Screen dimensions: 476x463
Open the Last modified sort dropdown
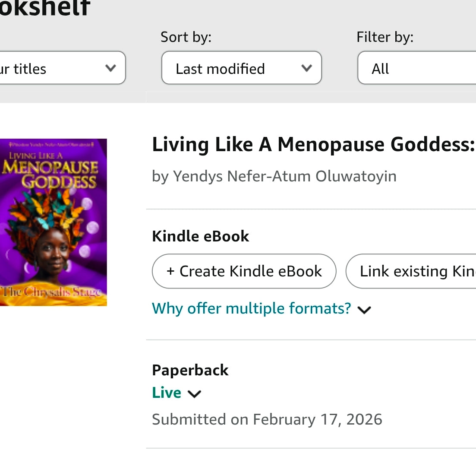241,68
